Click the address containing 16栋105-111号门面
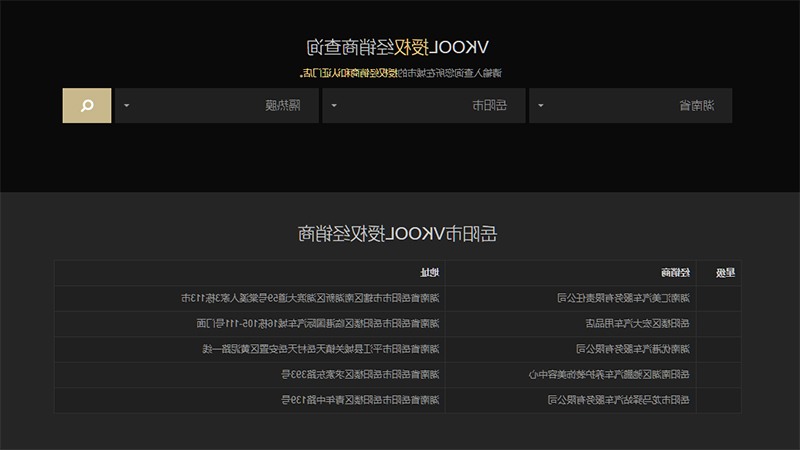The height and width of the screenshot is (450, 800). [x=318, y=323]
